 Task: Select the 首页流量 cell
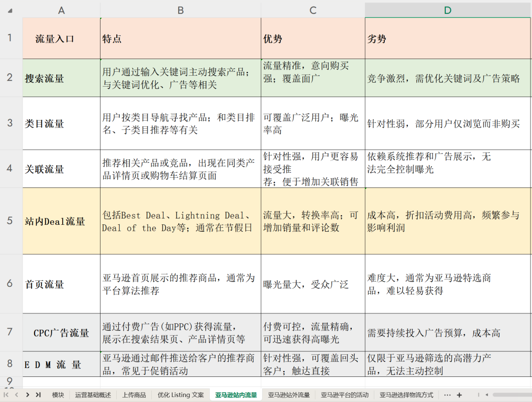pos(62,284)
